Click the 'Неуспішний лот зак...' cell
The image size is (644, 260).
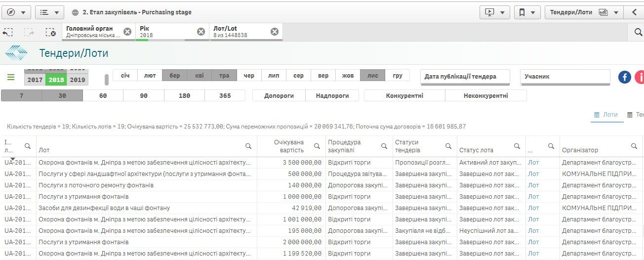(490, 230)
